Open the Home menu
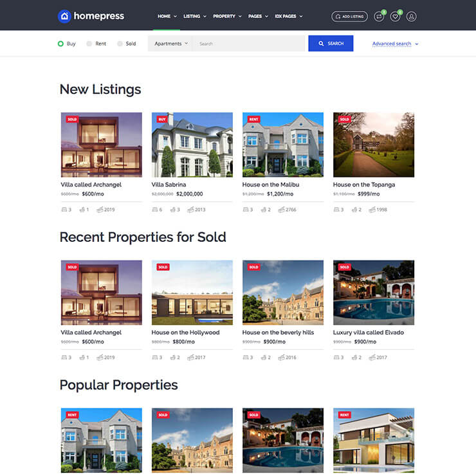The height and width of the screenshot is (476, 476). coord(164,16)
